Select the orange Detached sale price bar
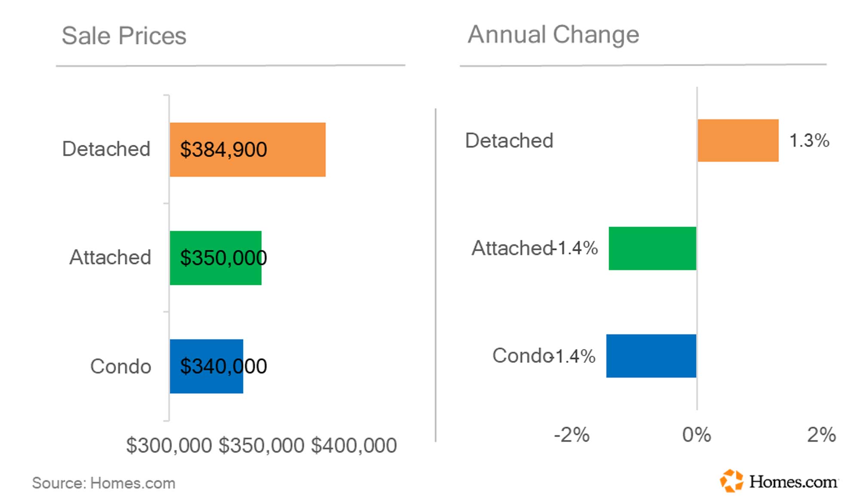 point(297,150)
